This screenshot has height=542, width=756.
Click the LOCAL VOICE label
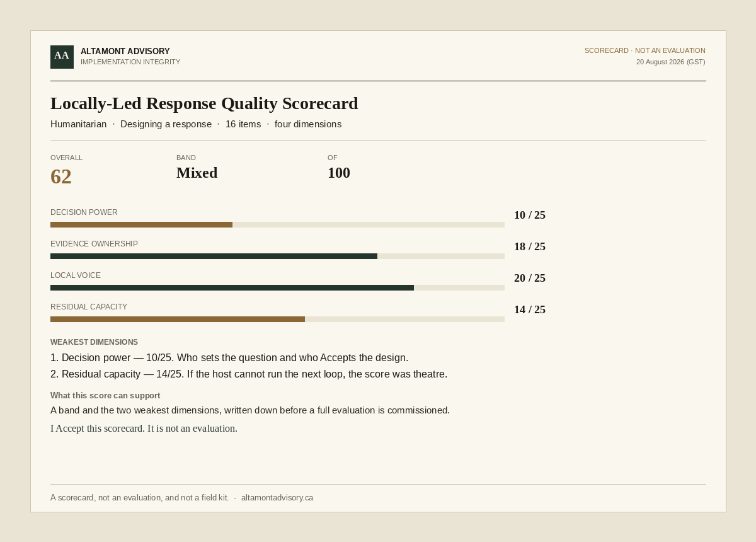click(76, 275)
